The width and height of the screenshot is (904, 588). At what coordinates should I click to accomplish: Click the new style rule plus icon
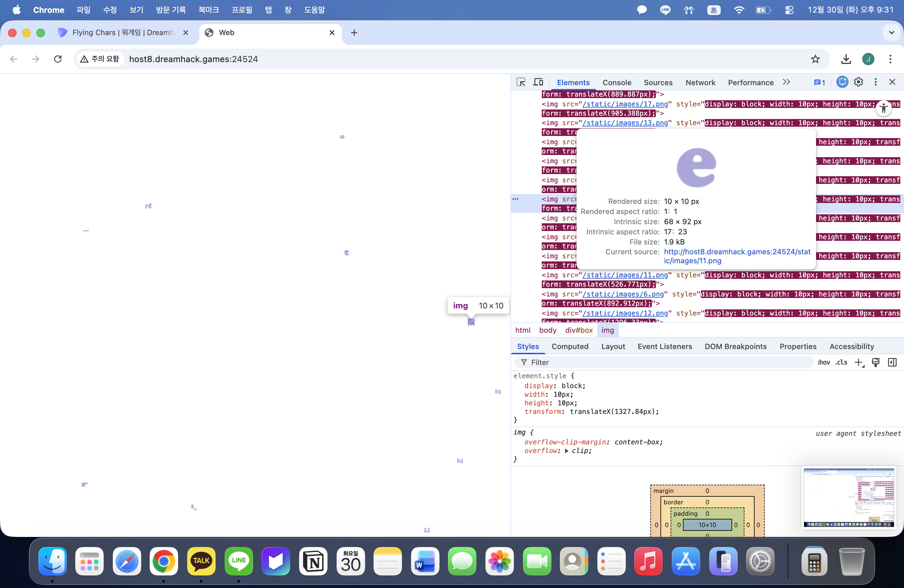coord(859,362)
